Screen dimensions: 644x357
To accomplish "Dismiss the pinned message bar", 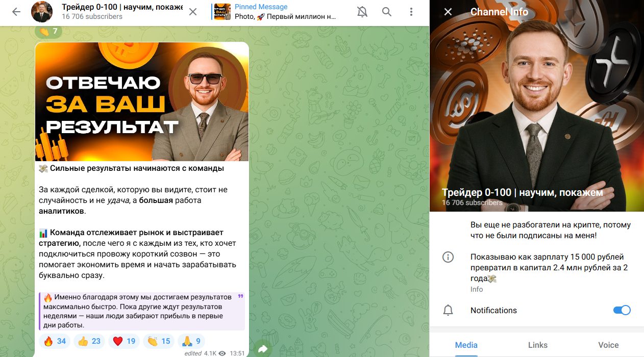I will point(193,12).
